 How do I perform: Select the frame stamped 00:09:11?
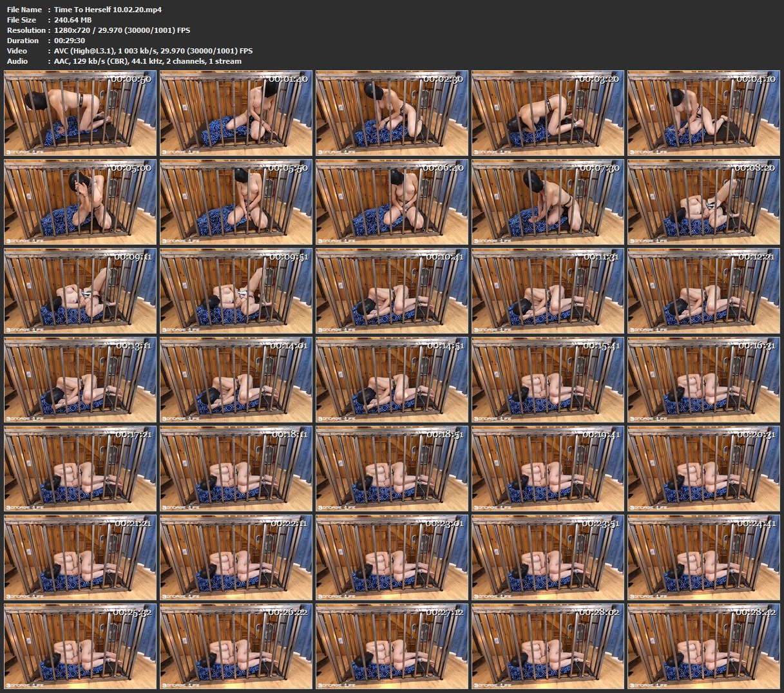click(x=79, y=291)
